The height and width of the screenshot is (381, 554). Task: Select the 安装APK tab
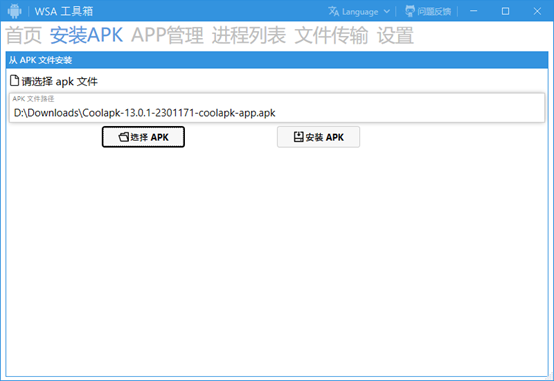coord(86,35)
